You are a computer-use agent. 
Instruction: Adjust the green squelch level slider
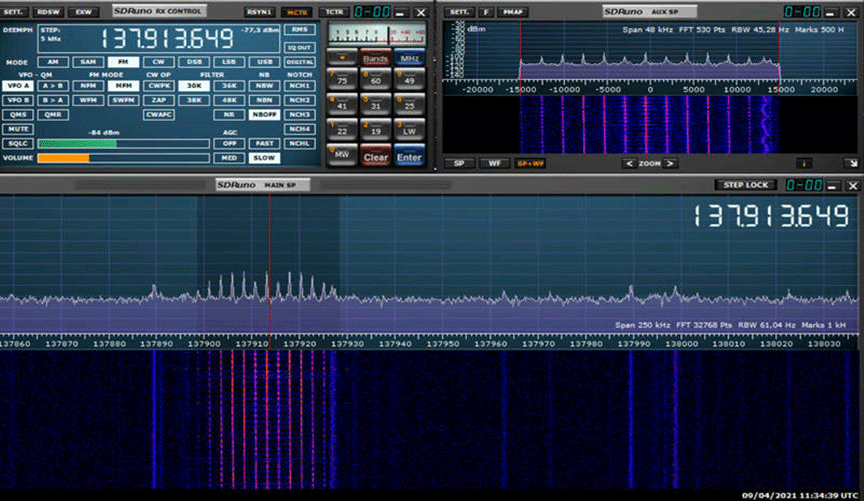coord(123,144)
